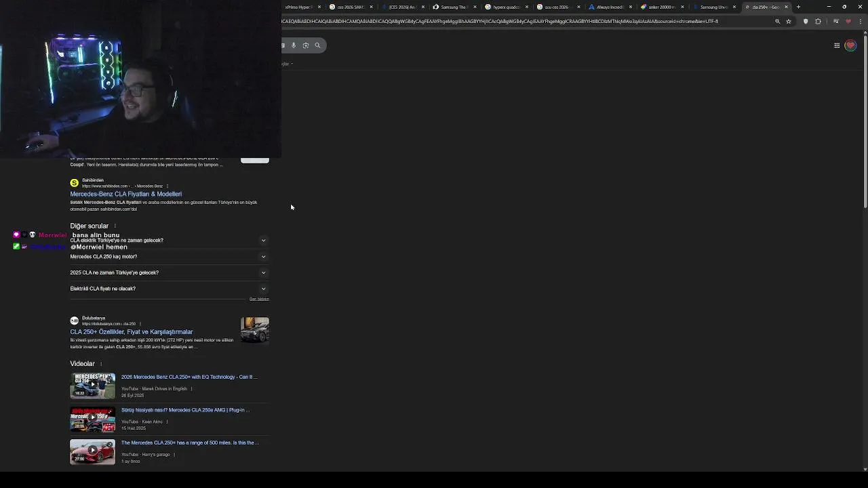Bookmark this page with the star icon
Screen dimensions: 868x488
789,21
